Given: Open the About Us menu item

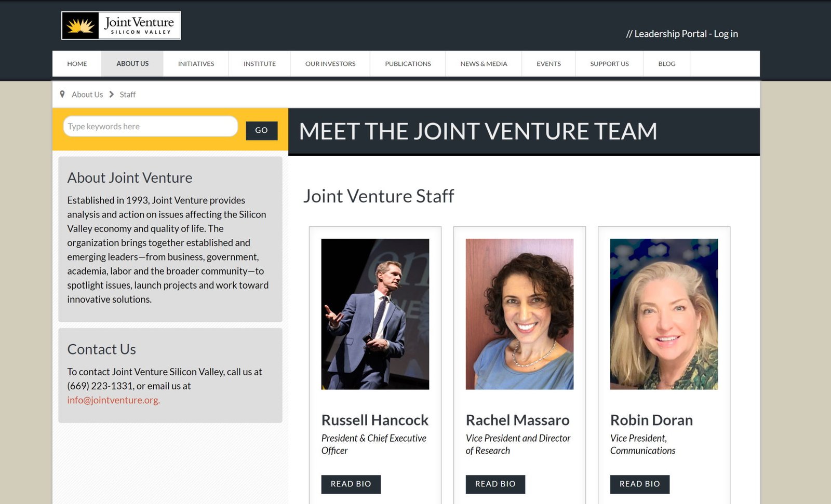Looking at the screenshot, I should 132,64.
